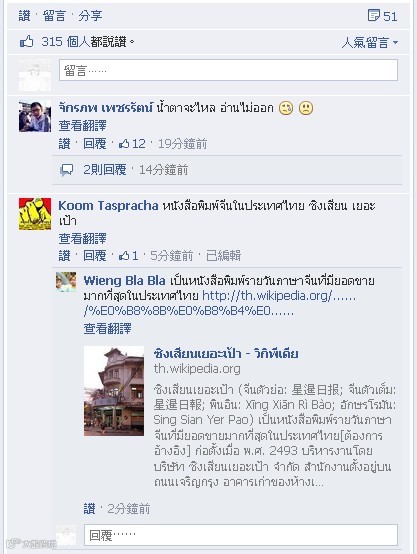Viewport: 417px width, 554px height.
Task: Expand the 人氣留言 sort dropdown
Action: (x=370, y=42)
